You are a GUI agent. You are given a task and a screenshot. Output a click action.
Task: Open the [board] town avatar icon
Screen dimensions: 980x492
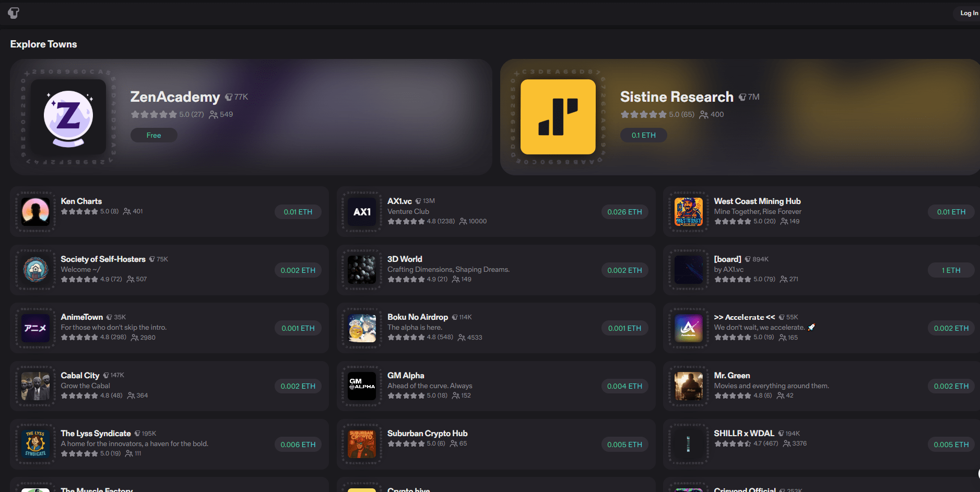(689, 270)
